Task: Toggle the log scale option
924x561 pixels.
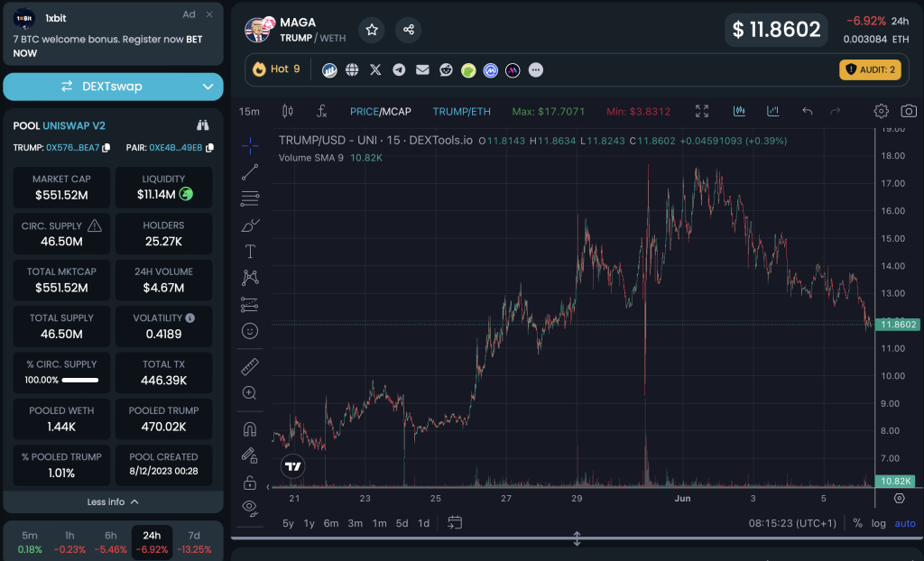Action: tap(879, 523)
